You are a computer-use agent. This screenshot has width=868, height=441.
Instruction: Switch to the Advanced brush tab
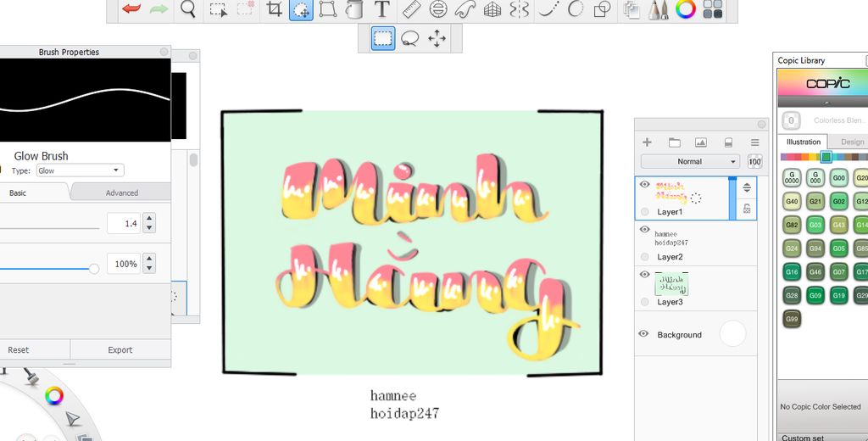[122, 193]
